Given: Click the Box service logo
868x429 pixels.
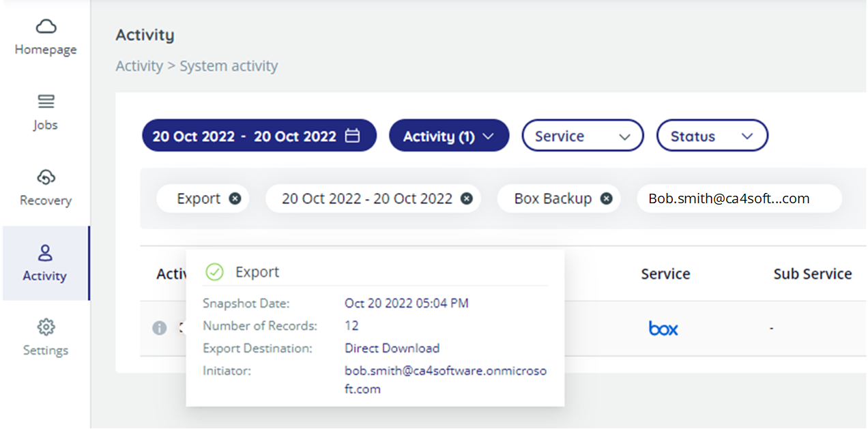Looking at the screenshot, I should click(x=663, y=328).
